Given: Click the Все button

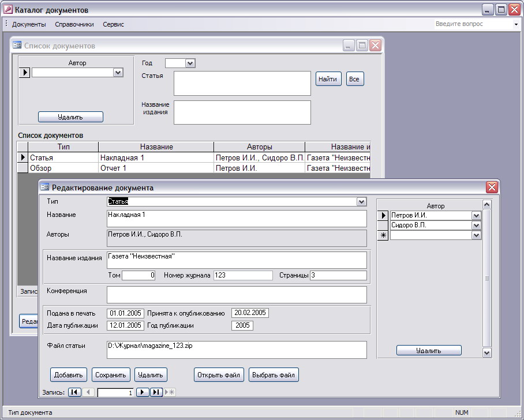Looking at the screenshot, I should pos(354,79).
